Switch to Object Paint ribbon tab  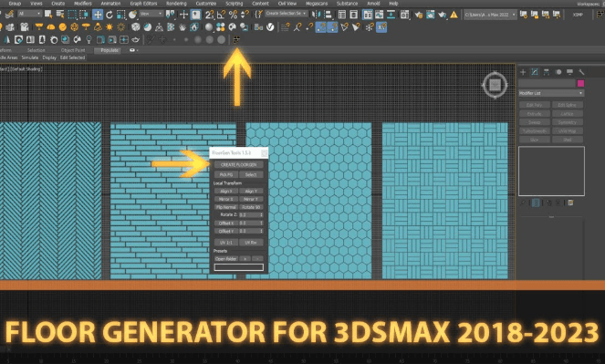73,50
